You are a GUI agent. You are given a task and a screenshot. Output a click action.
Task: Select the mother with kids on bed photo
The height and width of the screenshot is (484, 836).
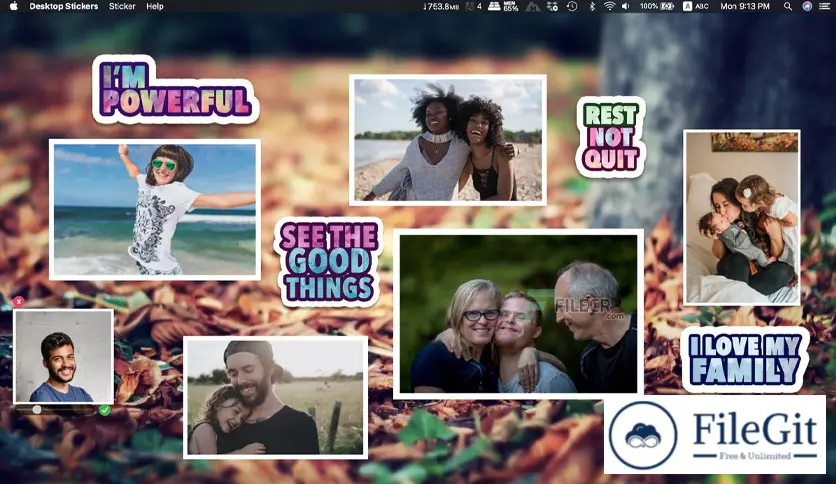[x=742, y=217]
